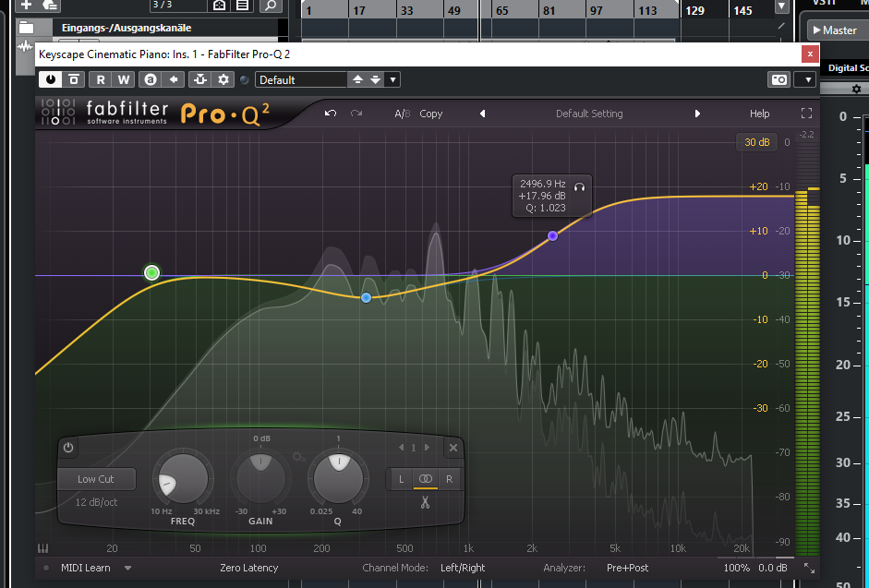Click the scissors split band icon
The height and width of the screenshot is (588, 869).
pyautogui.click(x=425, y=503)
